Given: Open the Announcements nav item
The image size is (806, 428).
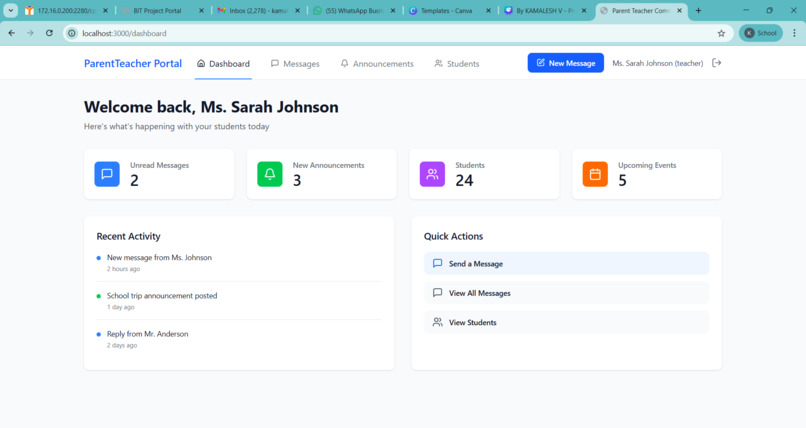Looking at the screenshot, I should [x=377, y=64].
